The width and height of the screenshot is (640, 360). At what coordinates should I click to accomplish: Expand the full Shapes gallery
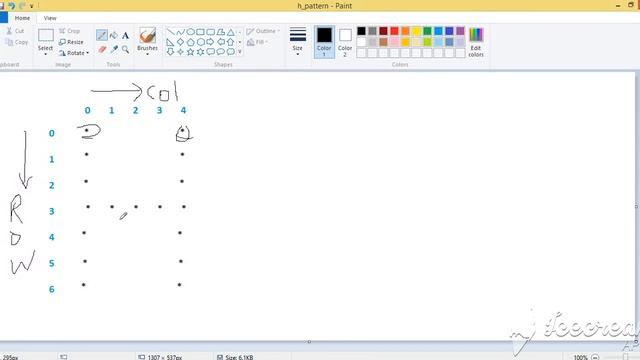[240, 52]
